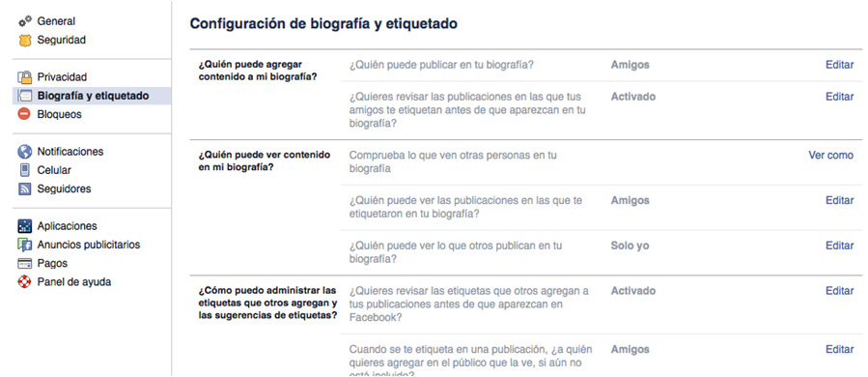Click 'Cuando se te etiqueta en una publicación' text
Screen dimensions: 868x377
(470, 362)
